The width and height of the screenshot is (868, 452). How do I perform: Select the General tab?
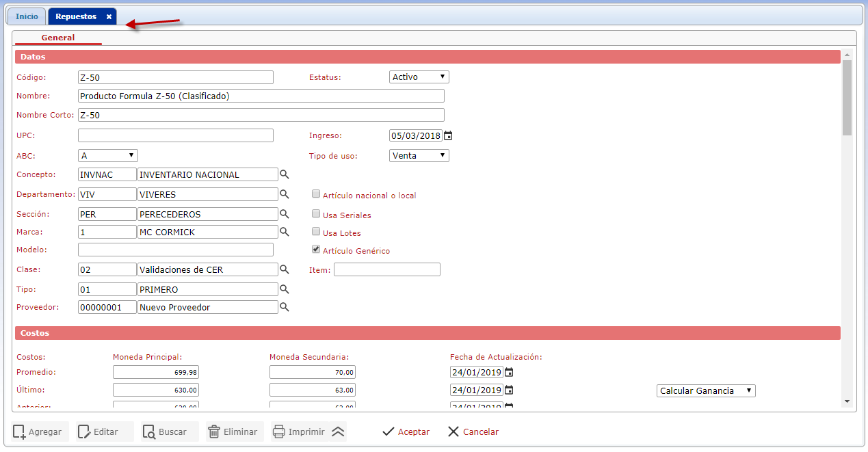tap(58, 38)
